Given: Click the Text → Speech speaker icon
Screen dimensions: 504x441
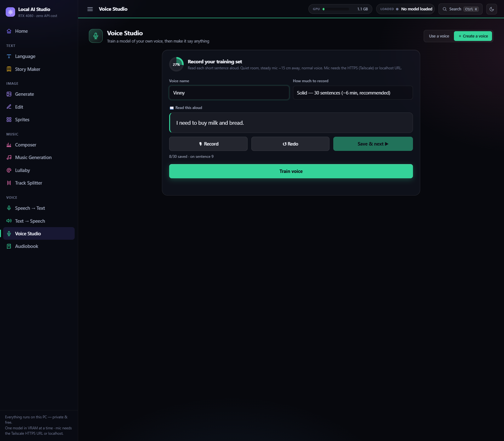Looking at the screenshot, I should 9,221.
